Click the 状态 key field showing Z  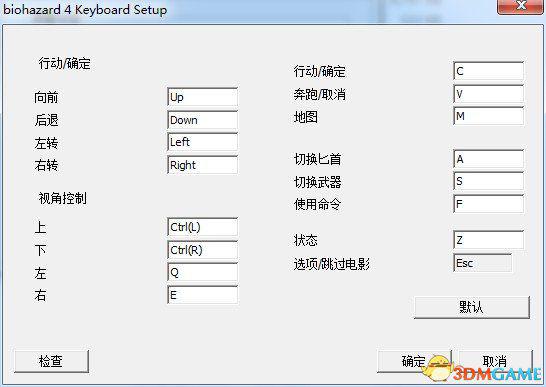(x=489, y=240)
